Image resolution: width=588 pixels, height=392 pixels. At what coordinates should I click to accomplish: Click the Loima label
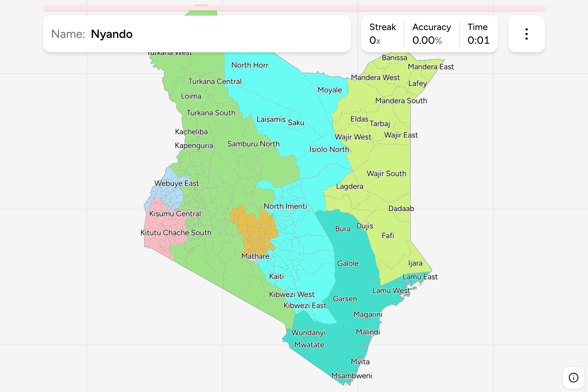pos(191,96)
